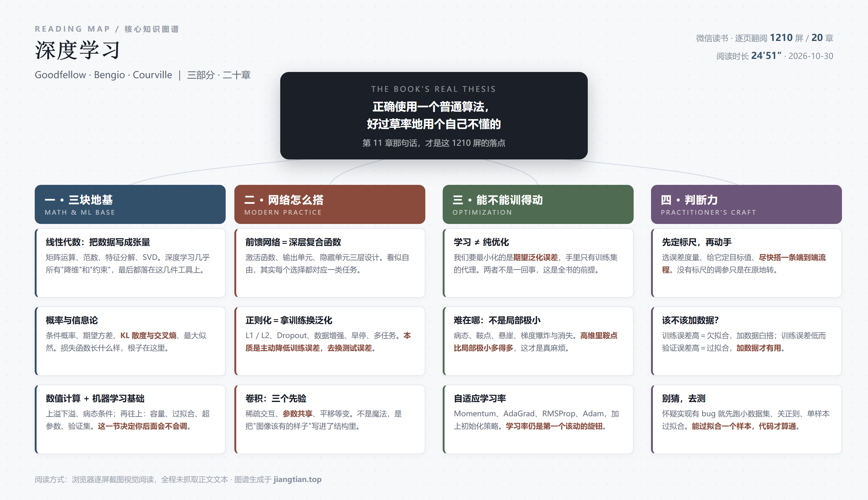Open the 学习 ≠ 纯优化 card
This screenshot has height=500, width=868.
(x=538, y=263)
